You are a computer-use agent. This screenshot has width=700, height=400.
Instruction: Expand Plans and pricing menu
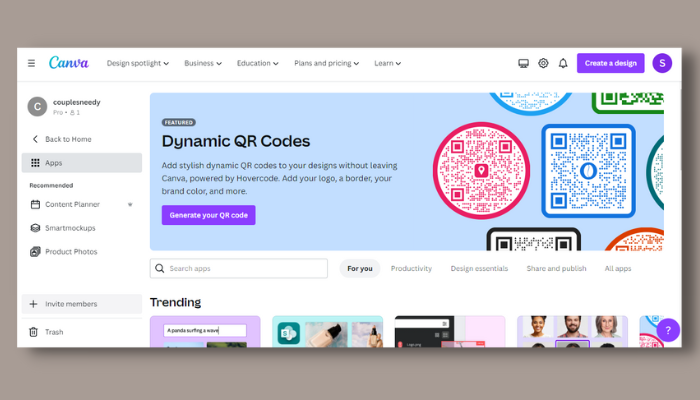pos(326,63)
